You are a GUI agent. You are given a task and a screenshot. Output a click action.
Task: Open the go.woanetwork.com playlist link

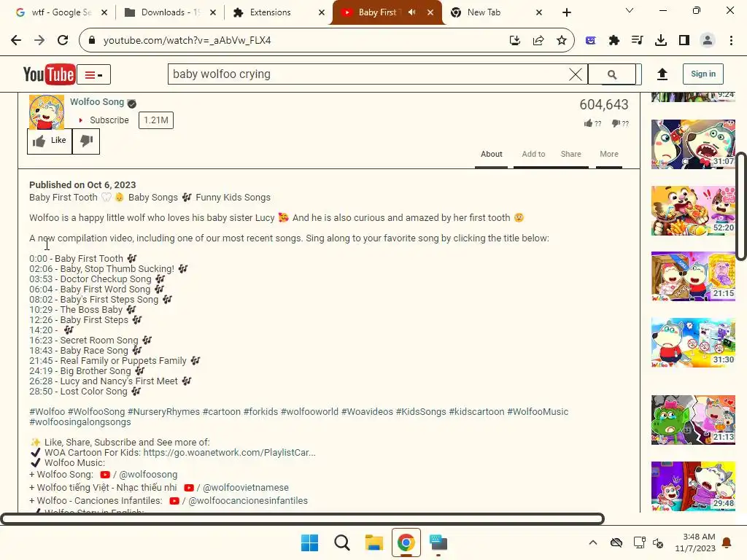coord(229,453)
